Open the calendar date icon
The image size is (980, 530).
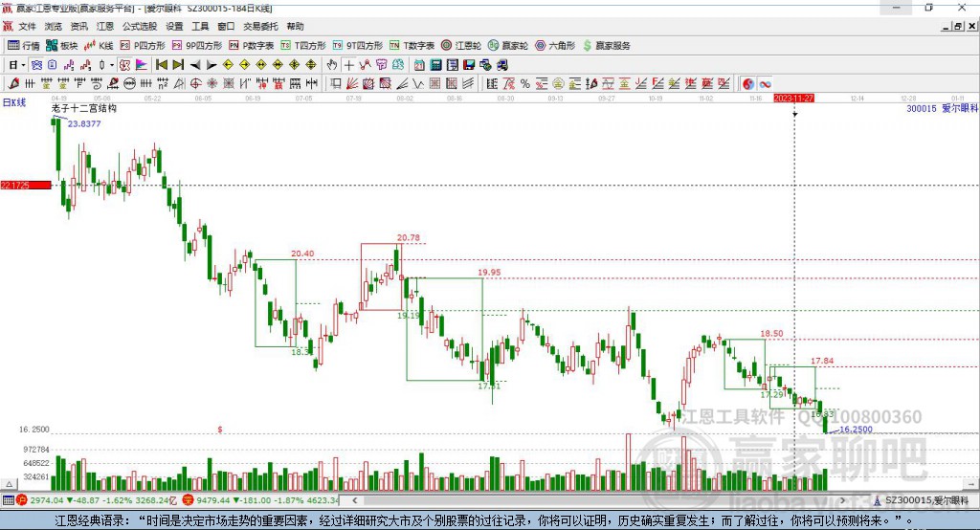[x=419, y=65]
